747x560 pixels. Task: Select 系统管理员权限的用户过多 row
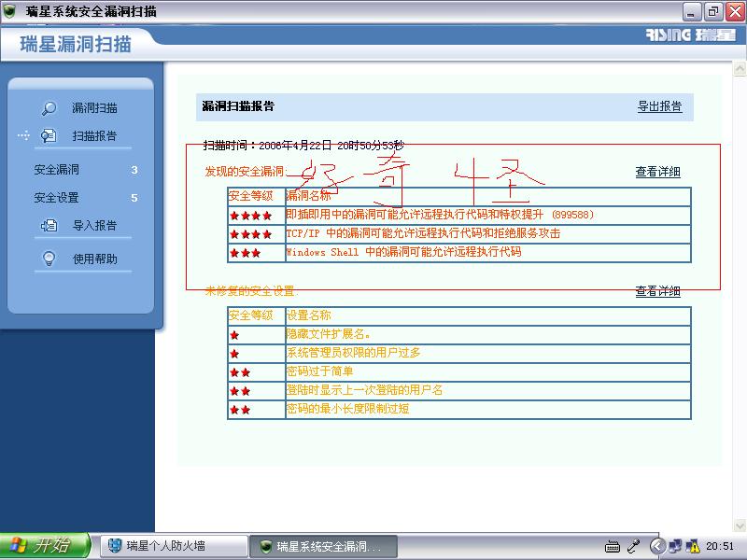coord(459,354)
